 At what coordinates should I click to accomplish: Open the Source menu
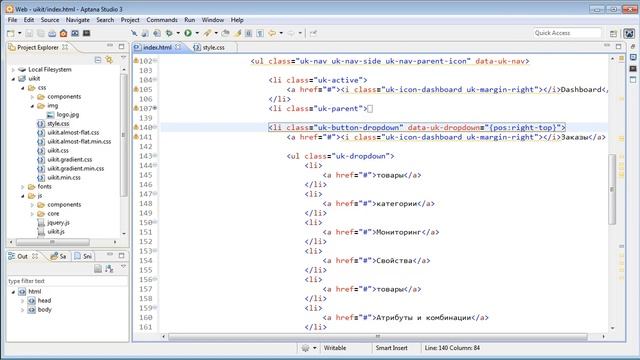click(x=50, y=20)
